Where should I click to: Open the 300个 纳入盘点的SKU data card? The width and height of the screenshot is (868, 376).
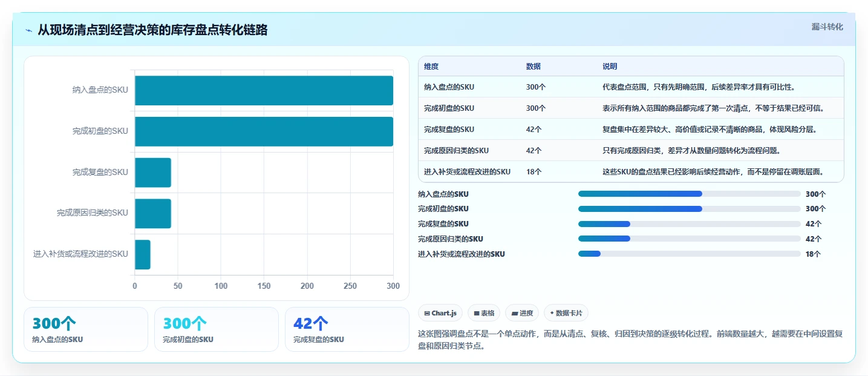[86, 329]
